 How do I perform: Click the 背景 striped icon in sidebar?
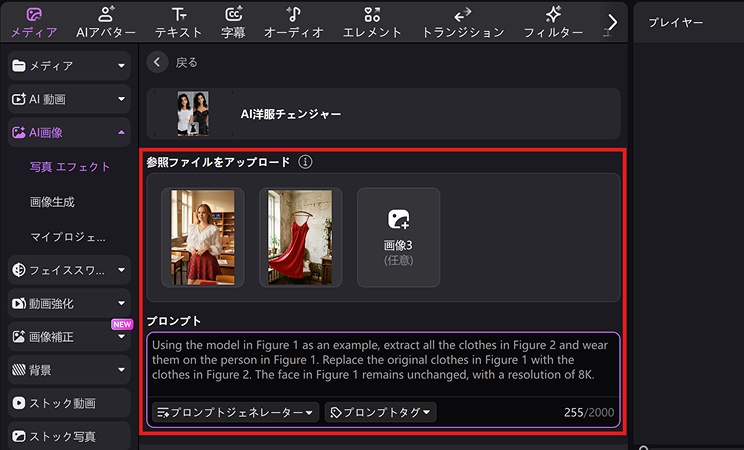19,370
